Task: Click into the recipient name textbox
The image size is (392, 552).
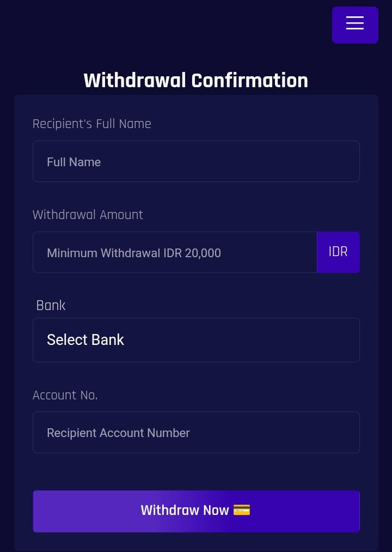Action: coord(196,161)
